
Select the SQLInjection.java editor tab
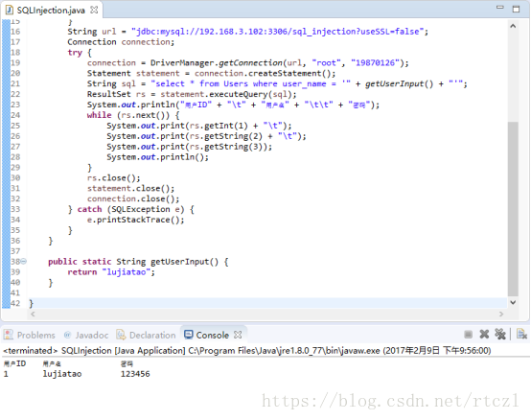click(51, 11)
